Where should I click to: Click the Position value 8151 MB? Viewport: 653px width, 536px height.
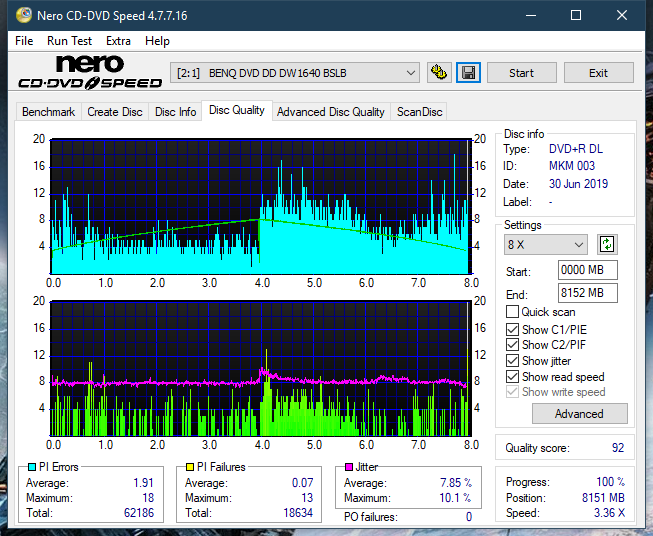pos(603,498)
